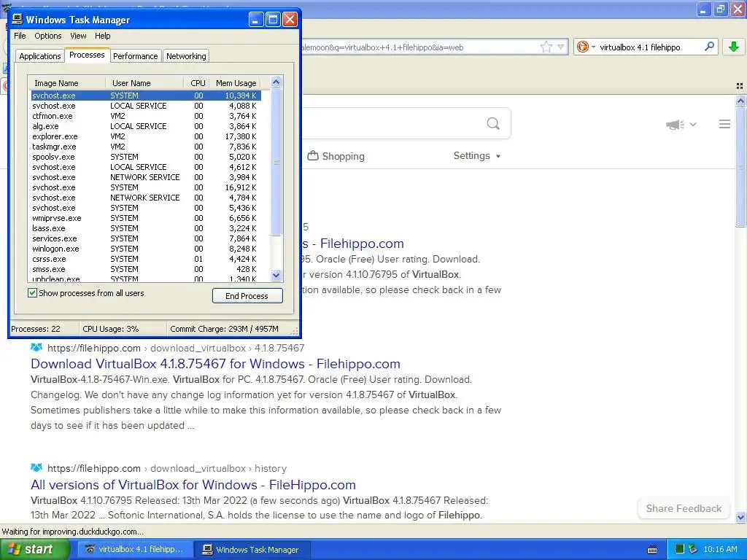Image resolution: width=747 pixels, height=560 pixels.
Task: Open Download VirtualBox 4.1.8.75467 link
Action: point(215,364)
